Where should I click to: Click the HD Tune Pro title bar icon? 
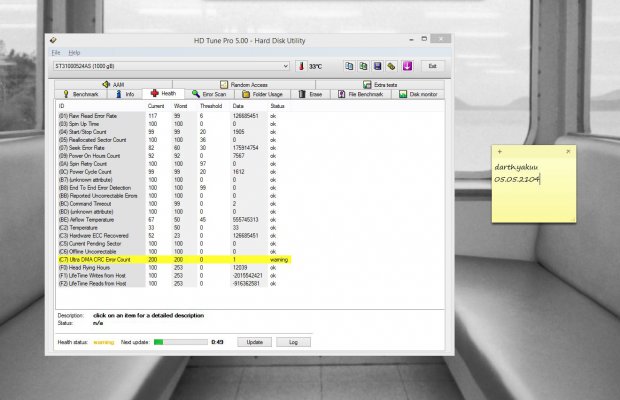(53, 40)
